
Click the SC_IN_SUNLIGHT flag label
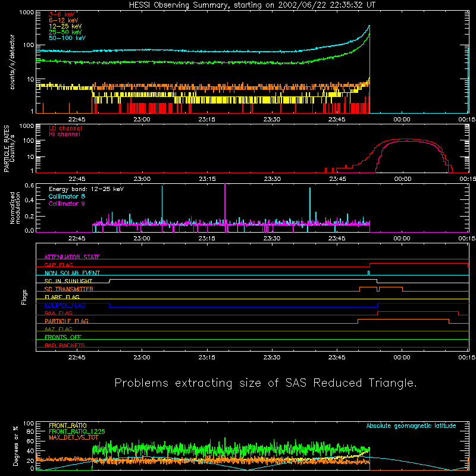(68, 281)
